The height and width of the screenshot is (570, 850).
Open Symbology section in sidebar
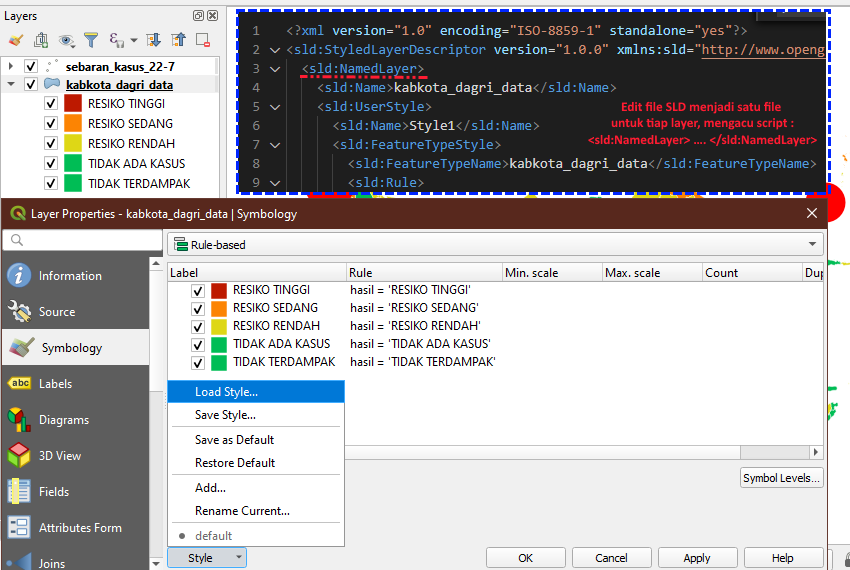coord(75,348)
